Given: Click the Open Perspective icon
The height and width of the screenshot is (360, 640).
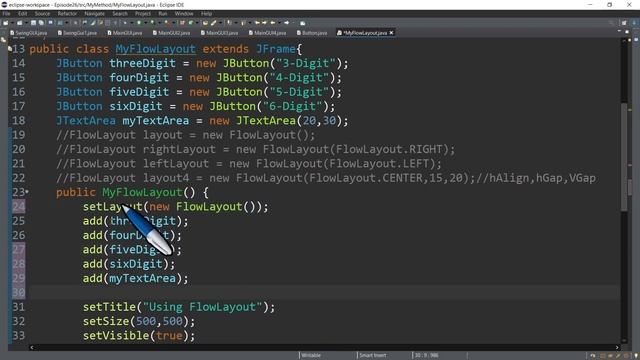Looking at the screenshot, I should (x=624, y=23).
